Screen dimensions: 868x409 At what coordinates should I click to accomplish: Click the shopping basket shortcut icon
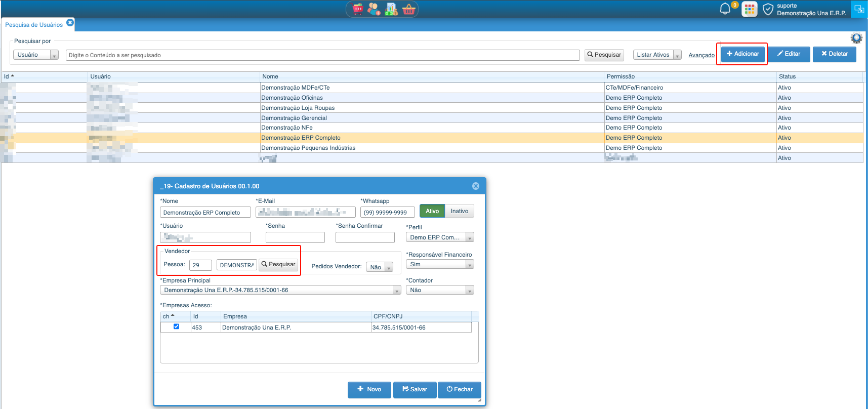pos(408,9)
